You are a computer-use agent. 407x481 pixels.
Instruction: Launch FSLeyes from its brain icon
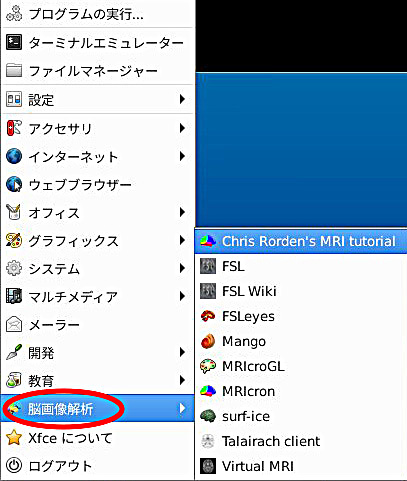click(x=208, y=316)
